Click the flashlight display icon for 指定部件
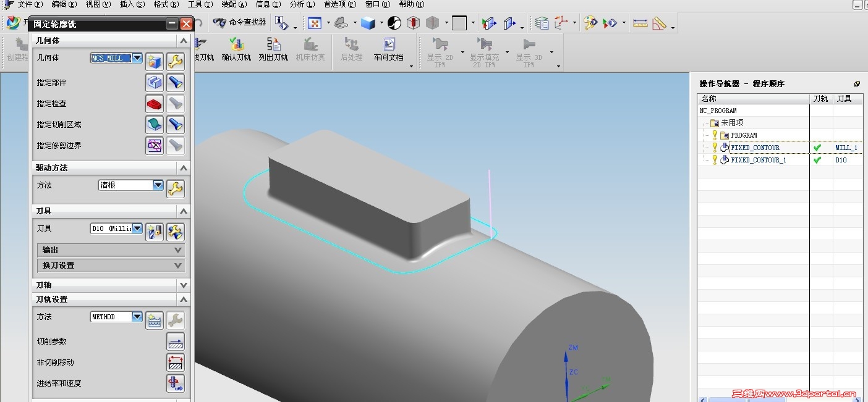 pyautogui.click(x=176, y=83)
